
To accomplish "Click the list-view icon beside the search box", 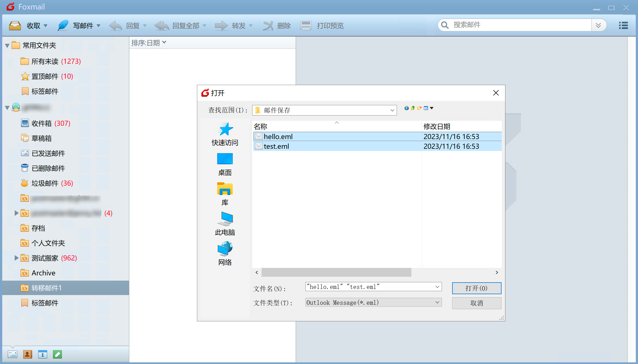I will tap(623, 25).
